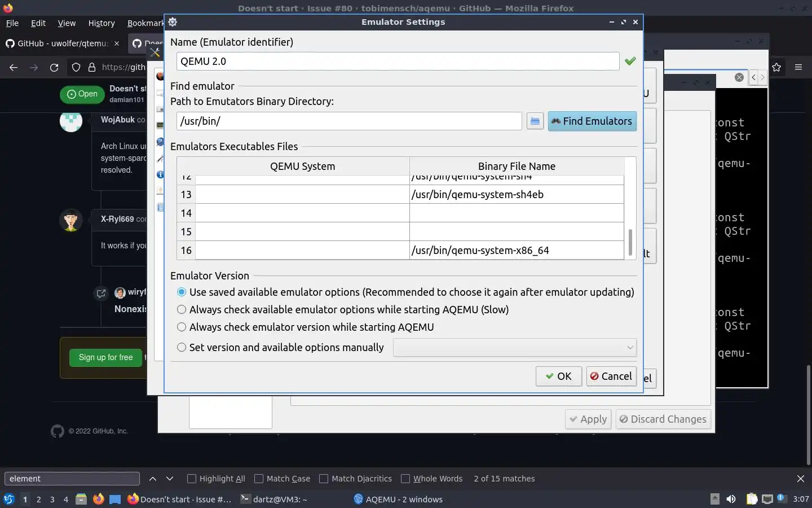This screenshot has width=812, height=508.
Task: Toggle Whole Words checkbox
Action: tap(405, 479)
